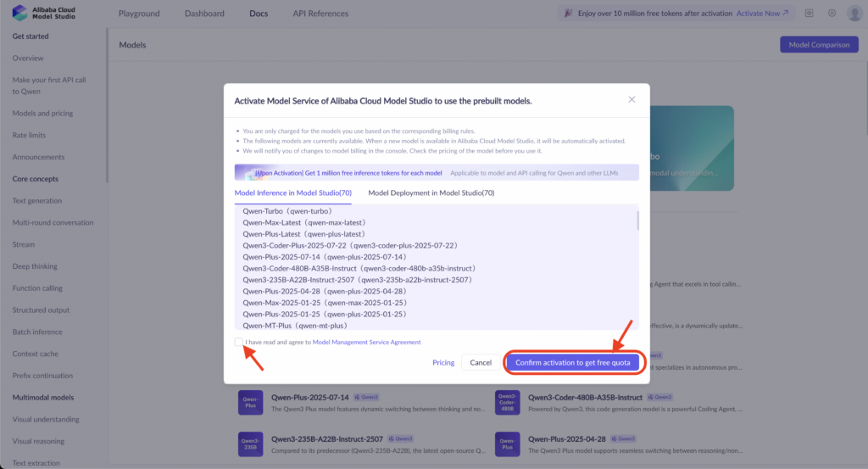Screen dimensions: 868x469
Task: Open Multi-round conversation in sidebar
Action: [53, 222]
